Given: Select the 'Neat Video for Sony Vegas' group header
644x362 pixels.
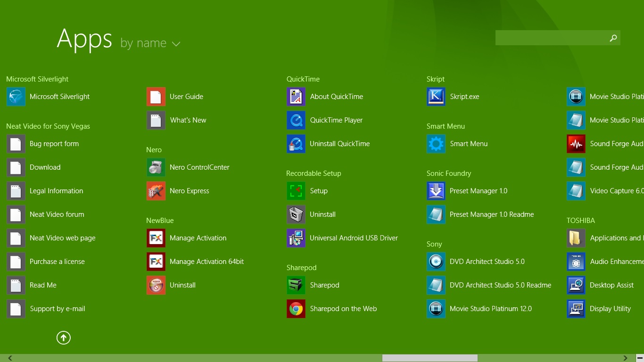Looking at the screenshot, I should click(48, 126).
